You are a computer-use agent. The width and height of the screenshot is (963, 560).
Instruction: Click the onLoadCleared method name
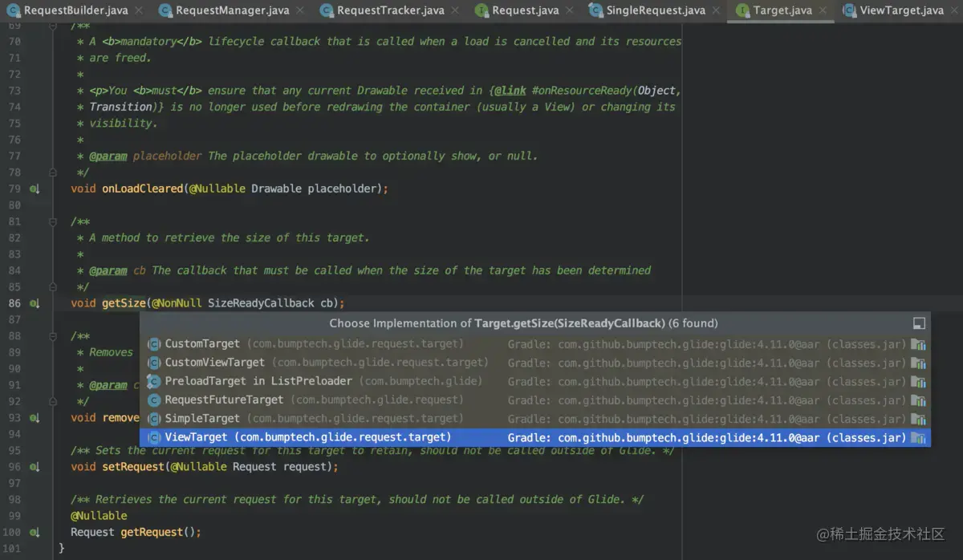(142, 189)
